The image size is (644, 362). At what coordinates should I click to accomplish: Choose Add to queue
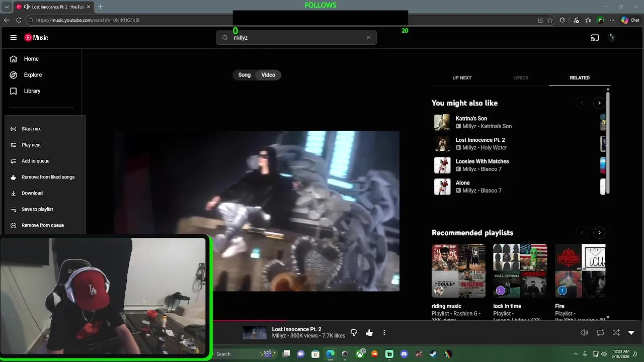click(45, 161)
